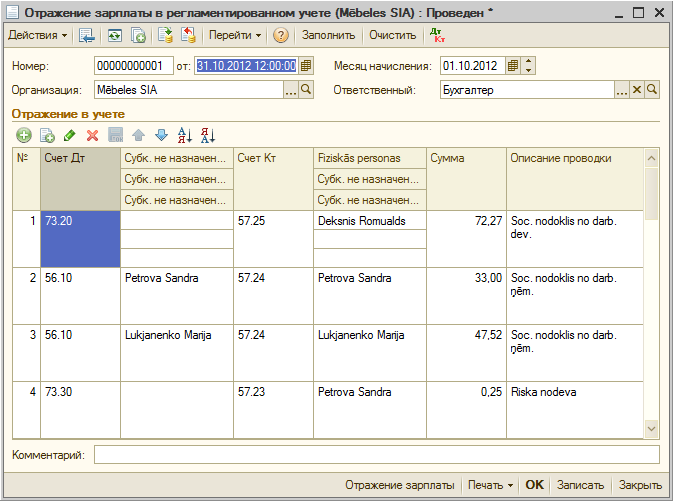Click the Заполнить button

point(328,35)
